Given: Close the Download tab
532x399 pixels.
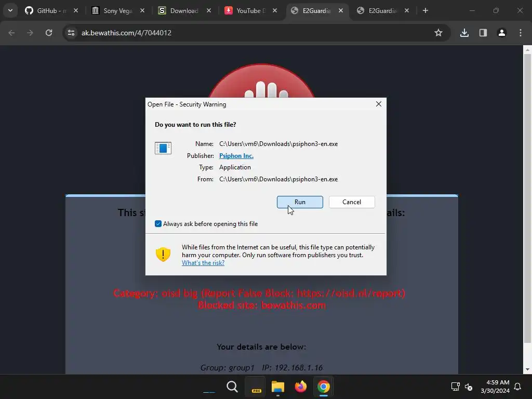Looking at the screenshot, I should [209, 10].
